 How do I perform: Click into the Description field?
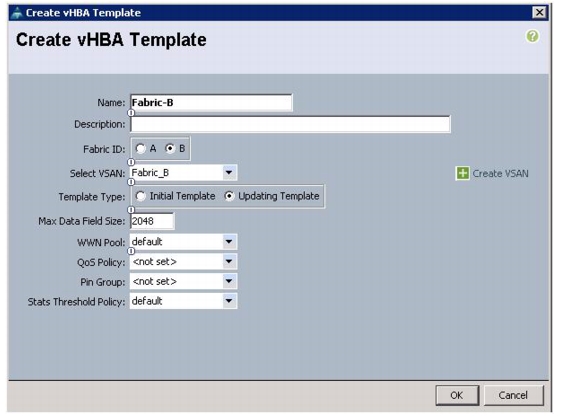pyautogui.click(x=290, y=124)
